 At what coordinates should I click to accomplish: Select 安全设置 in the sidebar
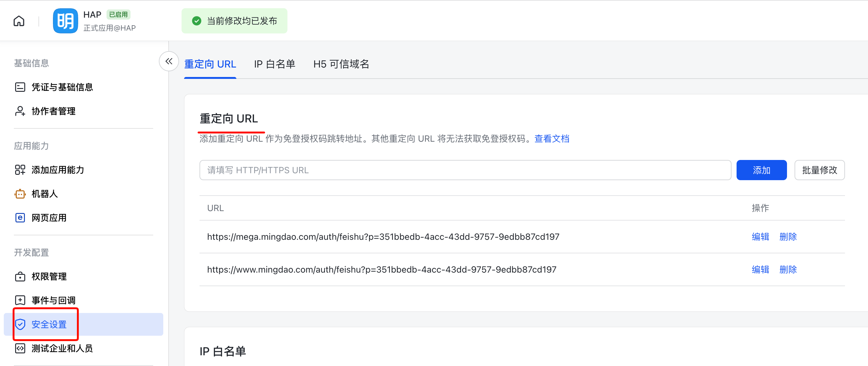[84, 324]
